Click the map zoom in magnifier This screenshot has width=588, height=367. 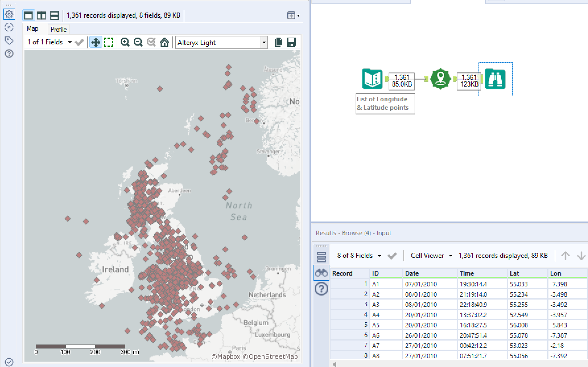pyautogui.click(x=125, y=42)
